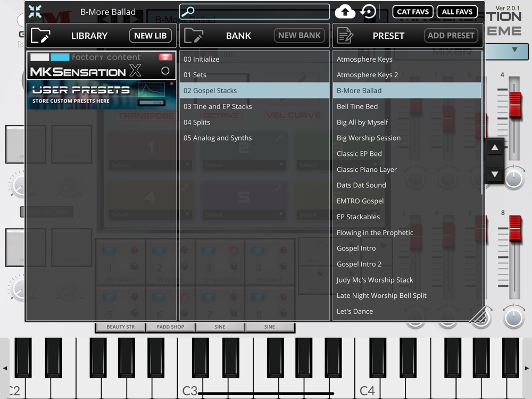The image size is (532, 399).
Task: Open the mixer dropdown arrow at top right
Action: coord(514,50)
